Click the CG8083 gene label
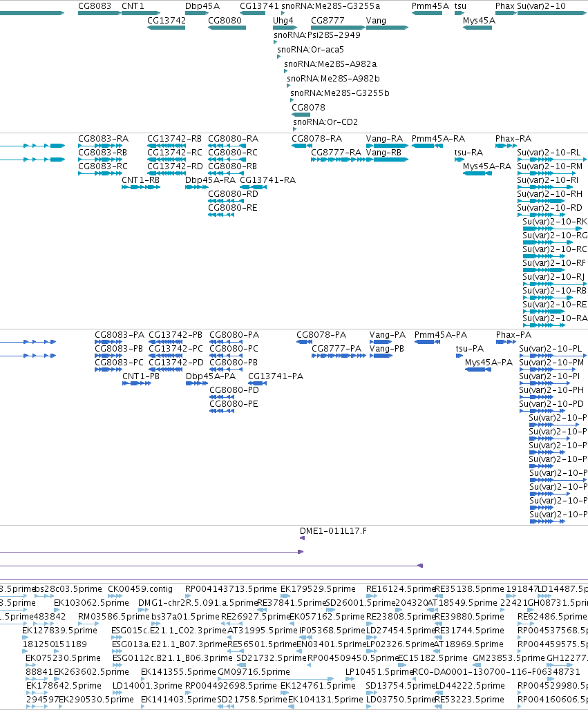The height and width of the screenshot is (710, 588). coord(94,6)
